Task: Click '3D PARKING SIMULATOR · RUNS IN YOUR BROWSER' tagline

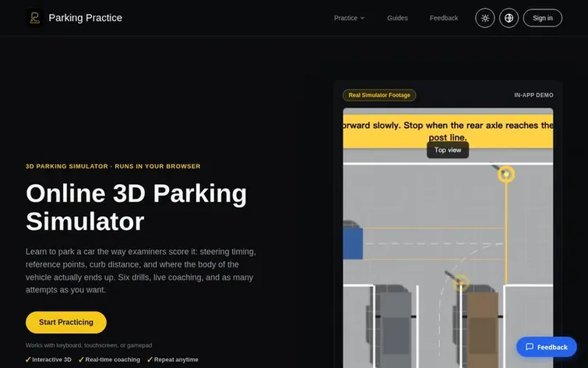Action: [113, 166]
